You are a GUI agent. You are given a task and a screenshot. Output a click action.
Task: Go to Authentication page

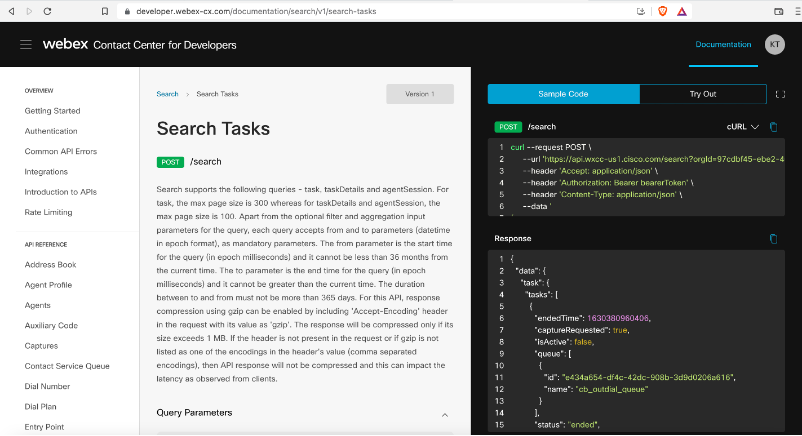[51, 131]
